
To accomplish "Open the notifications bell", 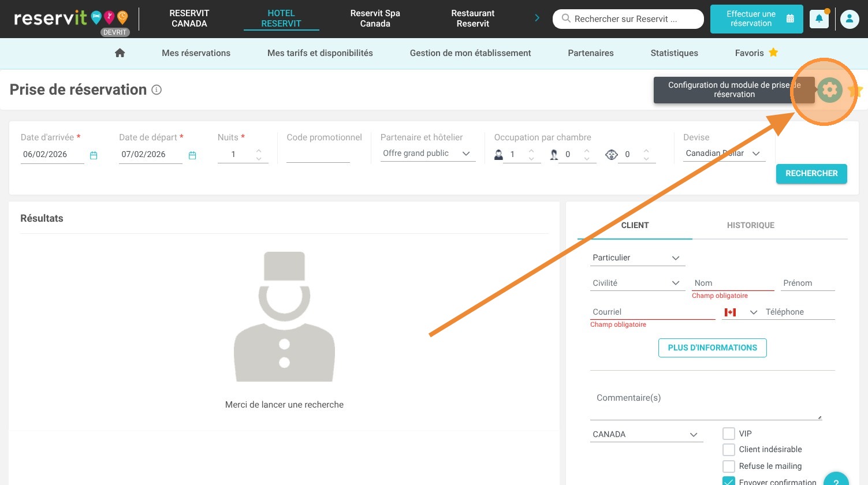I will click(819, 19).
